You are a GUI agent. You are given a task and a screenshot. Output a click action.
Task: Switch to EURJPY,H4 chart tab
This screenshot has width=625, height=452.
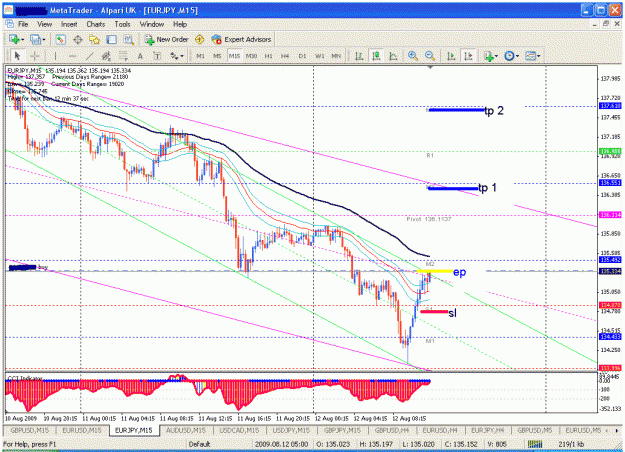[x=487, y=430]
